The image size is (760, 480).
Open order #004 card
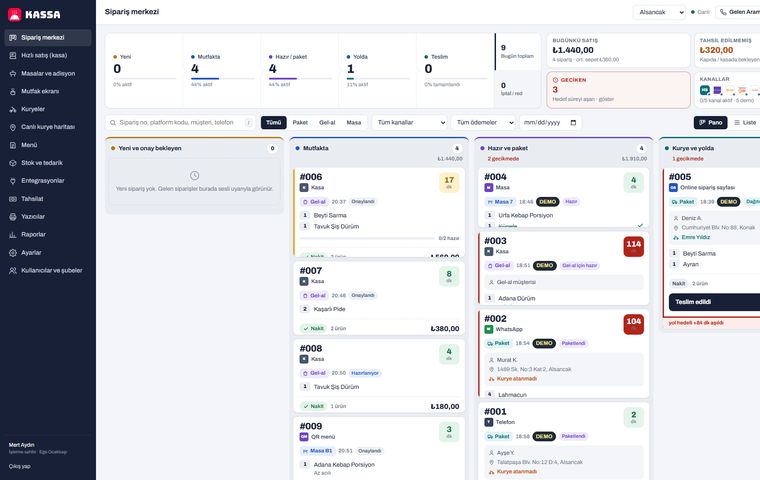tap(564, 198)
